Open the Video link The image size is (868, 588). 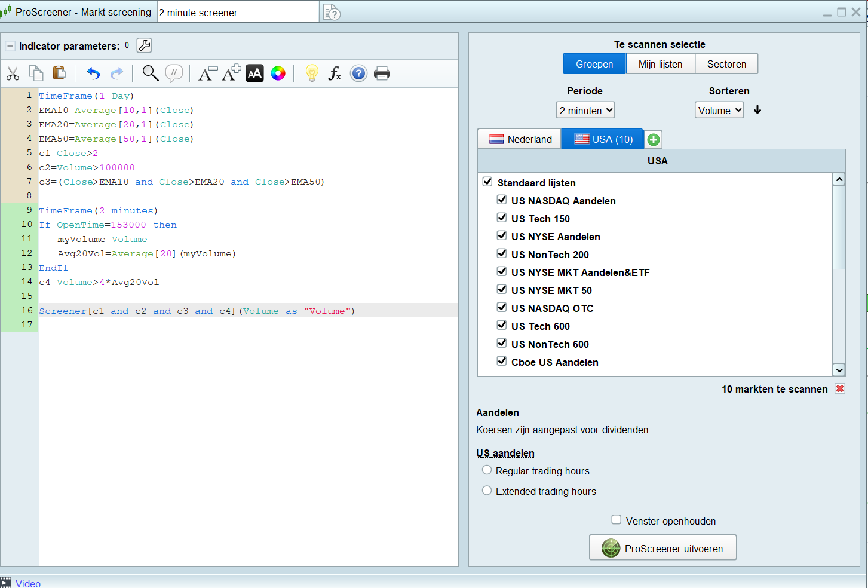pos(28,583)
